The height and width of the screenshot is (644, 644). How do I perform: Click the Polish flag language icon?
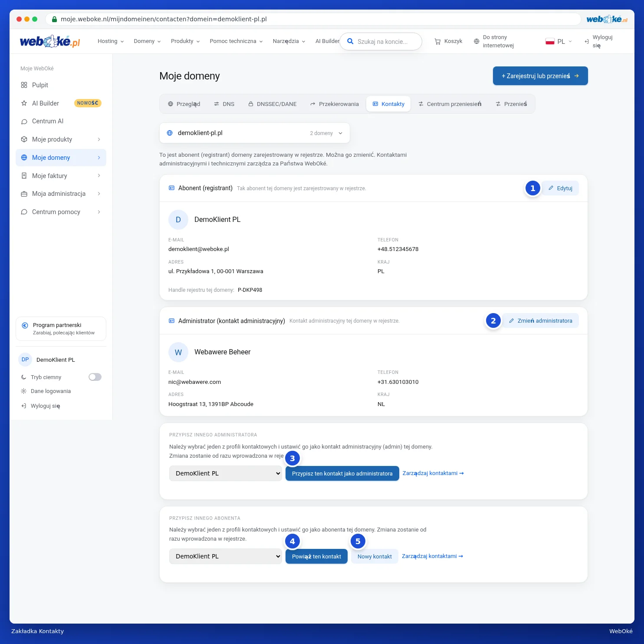[550, 42]
